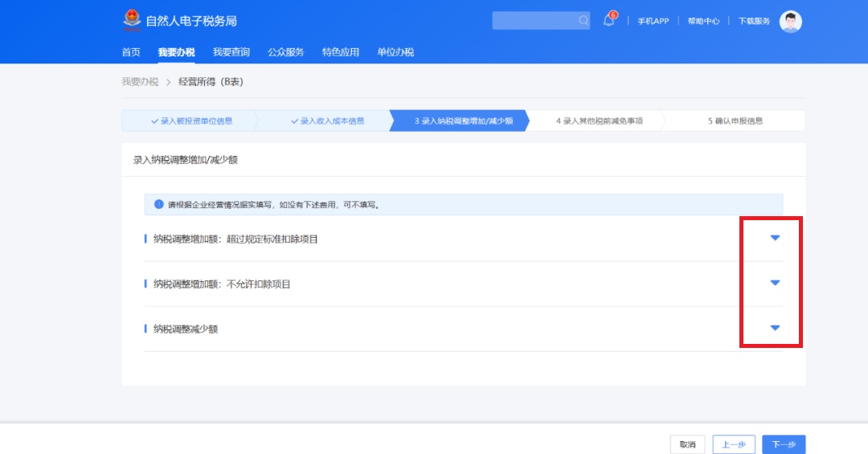Open 单位办税 menu
The height and width of the screenshot is (454, 868).
395,52
